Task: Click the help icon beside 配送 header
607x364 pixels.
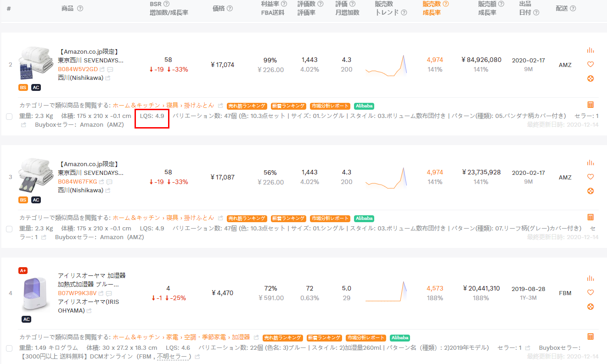Action: coord(573,8)
